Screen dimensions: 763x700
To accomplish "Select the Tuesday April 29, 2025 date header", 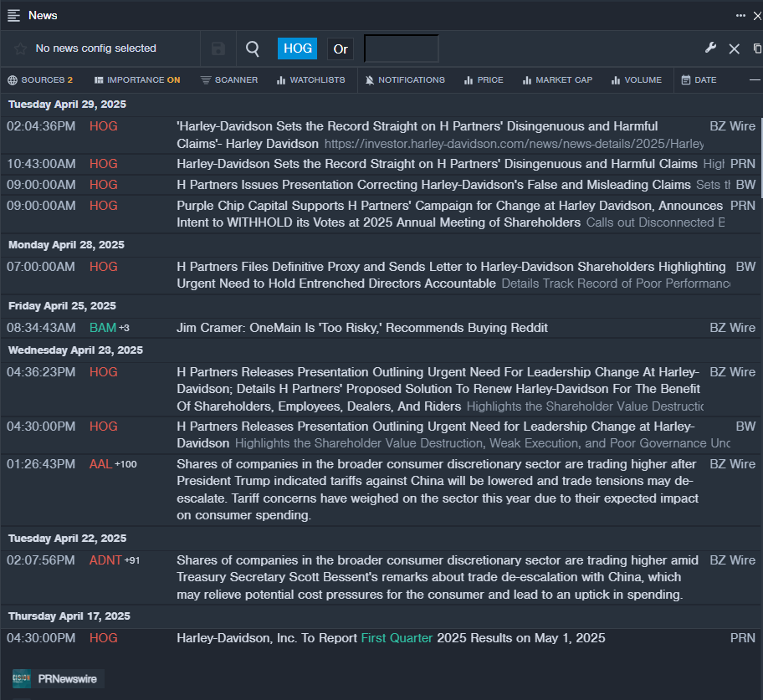I will pyautogui.click(x=67, y=105).
